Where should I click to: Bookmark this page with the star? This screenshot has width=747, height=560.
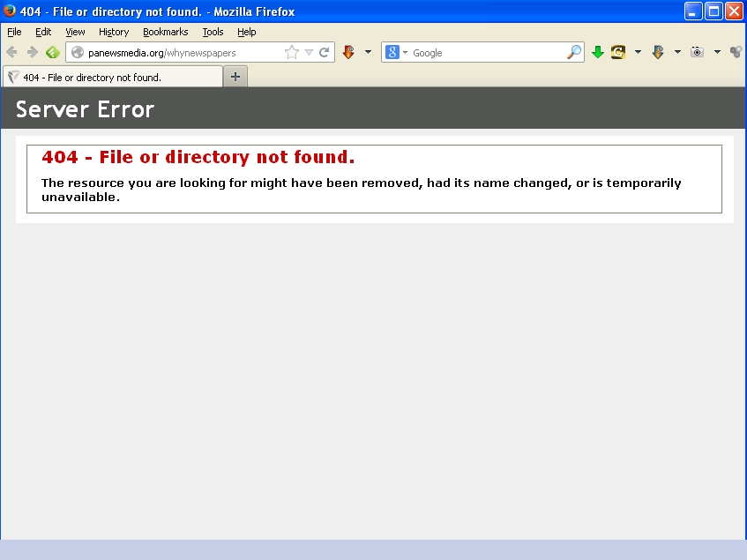point(292,52)
